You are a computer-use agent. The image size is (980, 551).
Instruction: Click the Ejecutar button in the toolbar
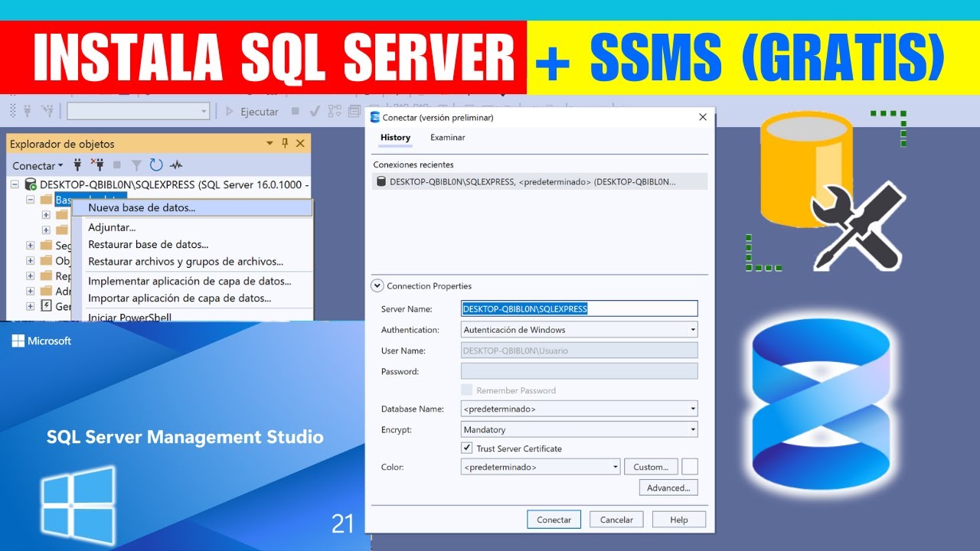(x=252, y=112)
